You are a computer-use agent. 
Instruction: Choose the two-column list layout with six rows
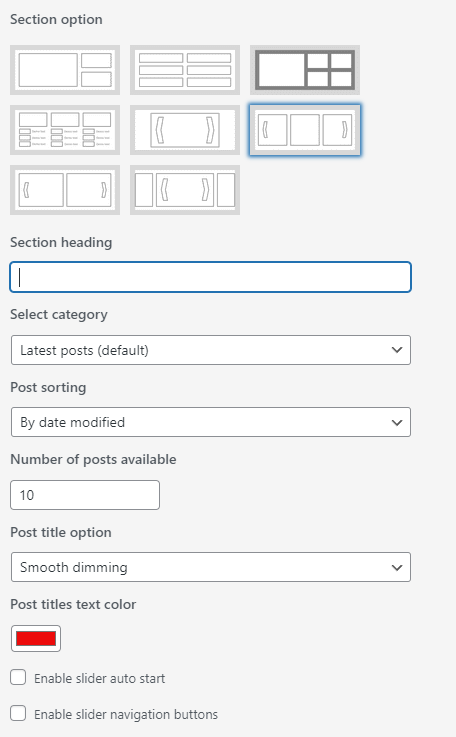(x=185, y=70)
